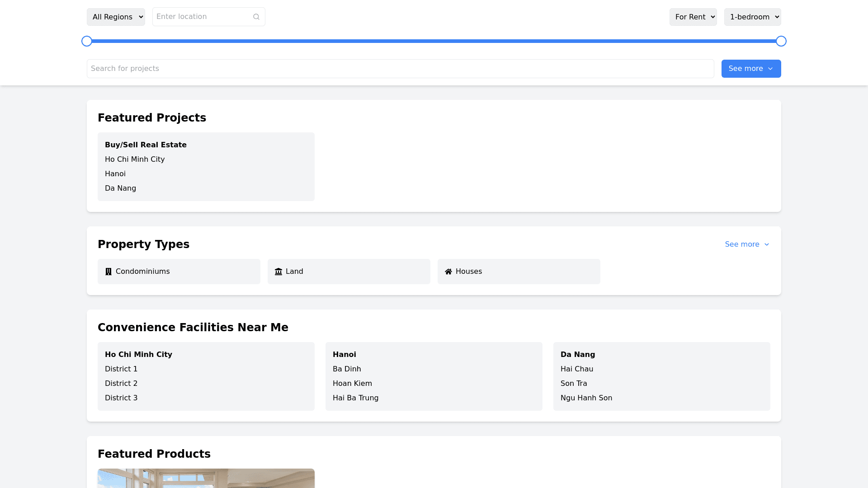This screenshot has height=488, width=868.
Task: Click the Houses home icon
Action: click(x=448, y=272)
